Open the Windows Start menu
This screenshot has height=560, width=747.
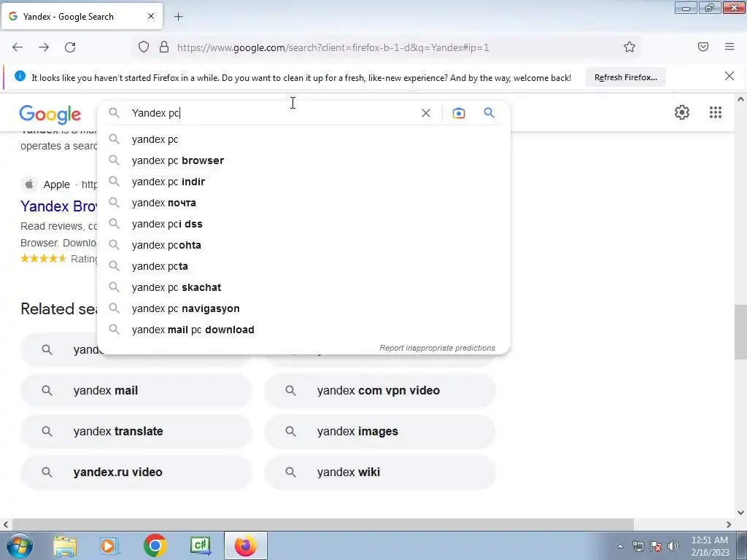point(19,545)
